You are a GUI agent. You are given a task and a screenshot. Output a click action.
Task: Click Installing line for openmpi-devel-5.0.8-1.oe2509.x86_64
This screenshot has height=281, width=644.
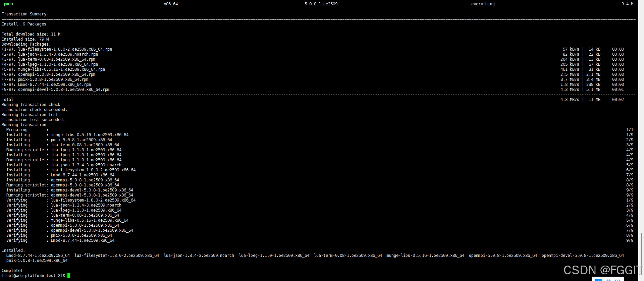click(x=70, y=190)
